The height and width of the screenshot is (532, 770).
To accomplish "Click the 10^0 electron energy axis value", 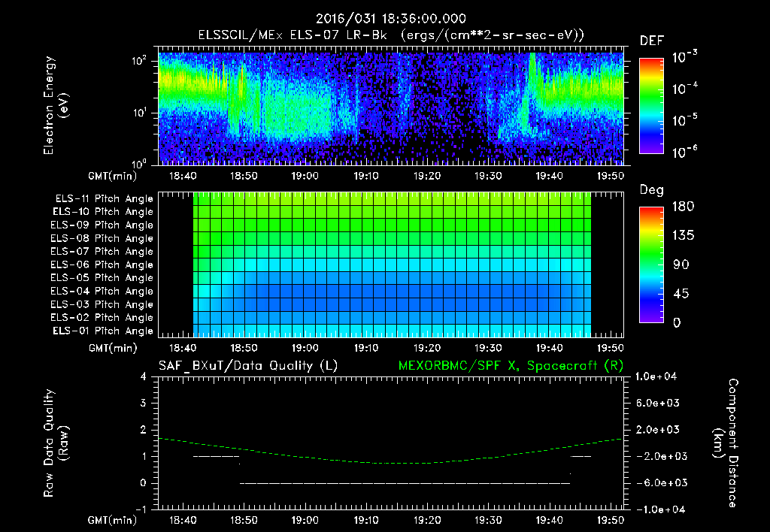I will [x=139, y=163].
